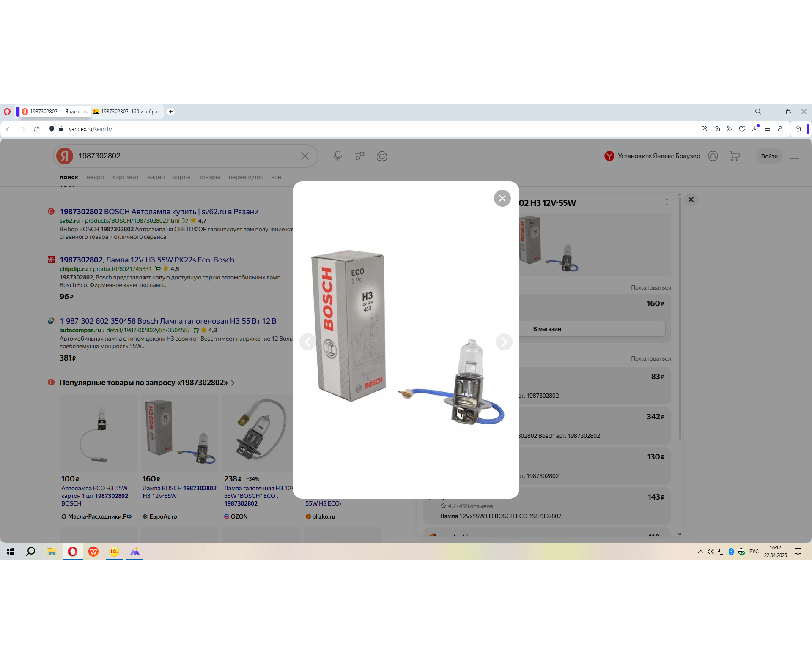Click the browser back arrow

pyautogui.click(x=8, y=129)
